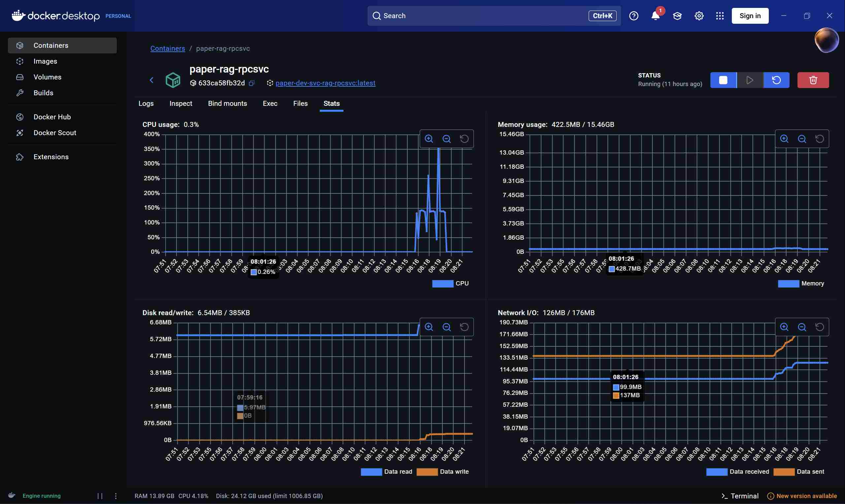Click the Disk 24.12 GB used status text
The width and height of the screenshot is (845, 504).
pos(269,496)
